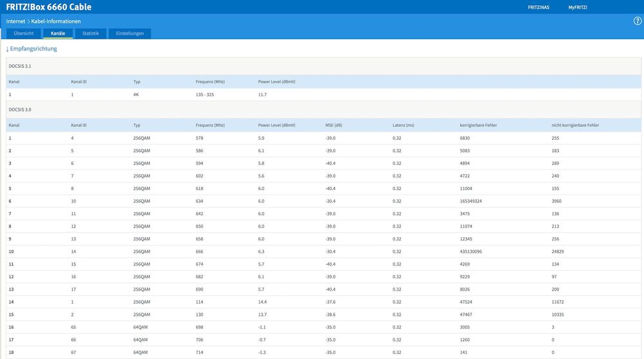Select the Kanäle tab
Image resolution: width=644 pixels, height=359 pixels.
click(58, 34)
